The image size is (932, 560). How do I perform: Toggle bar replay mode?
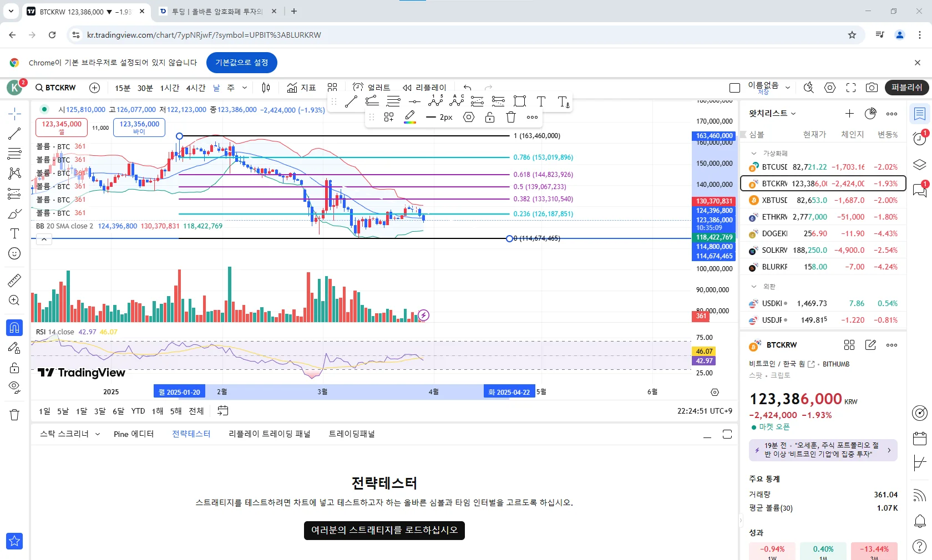point(424,88)
